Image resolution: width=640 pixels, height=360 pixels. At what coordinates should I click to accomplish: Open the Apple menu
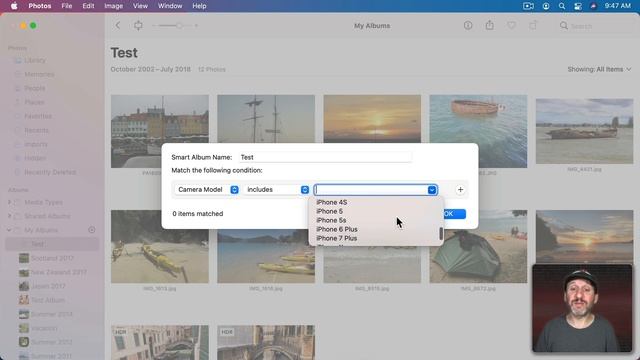(14, 6)
